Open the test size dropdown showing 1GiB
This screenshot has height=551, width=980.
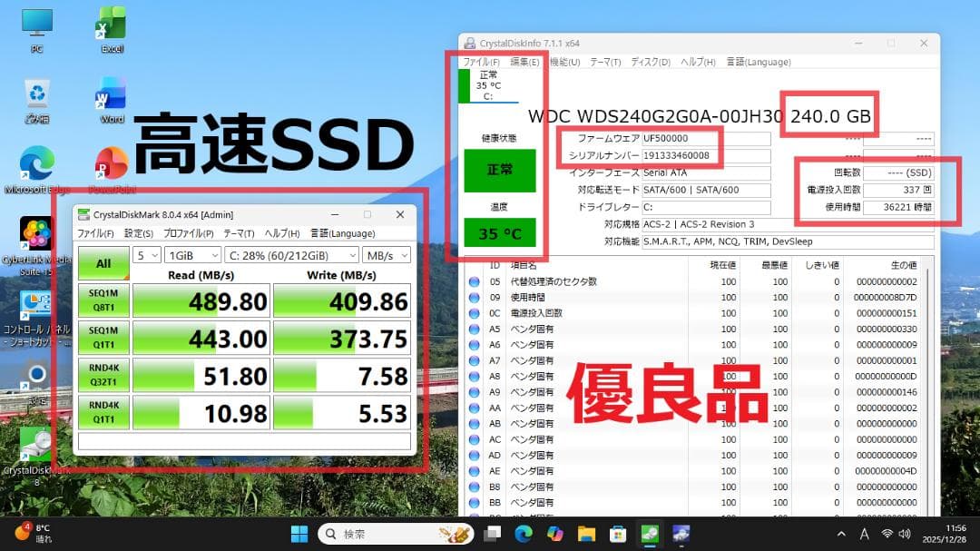point(191,255)
